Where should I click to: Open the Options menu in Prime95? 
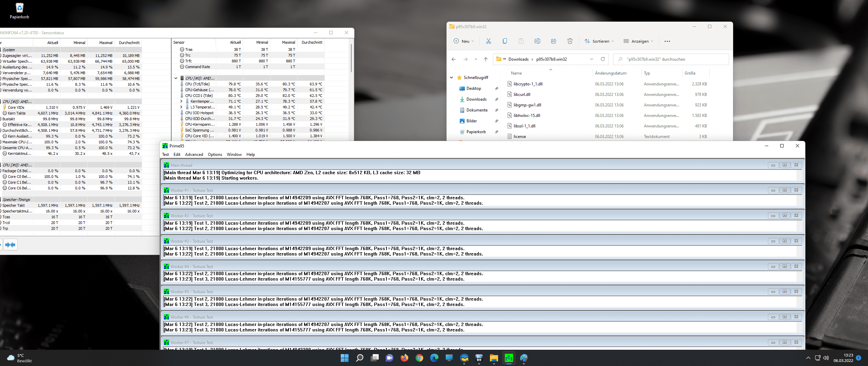coord(215,155)
